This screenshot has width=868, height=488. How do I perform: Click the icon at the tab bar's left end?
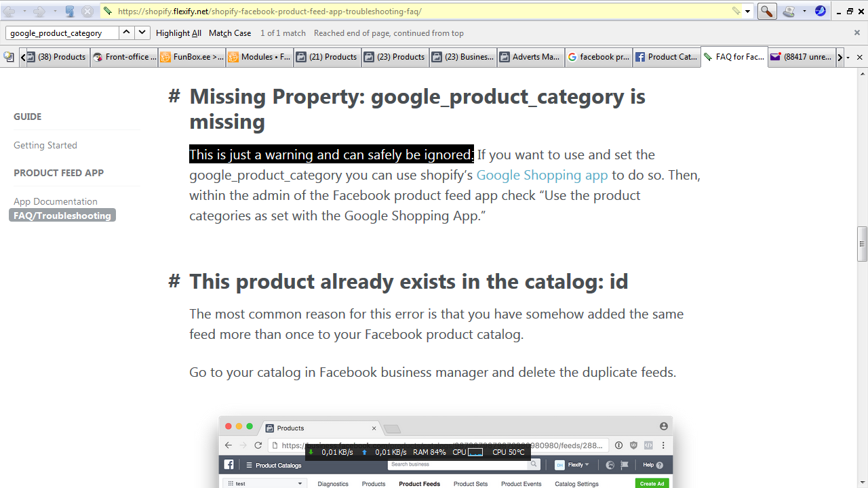coord(9,58)
